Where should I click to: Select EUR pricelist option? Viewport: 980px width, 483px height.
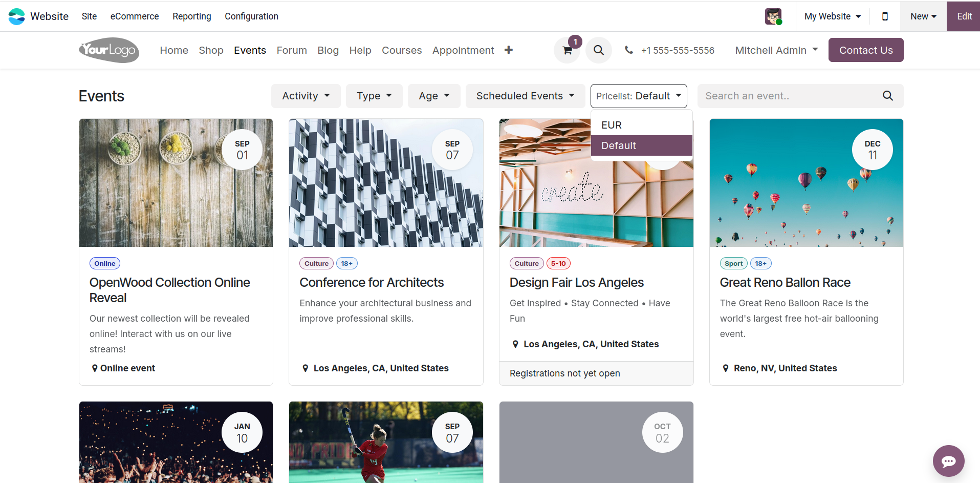point(612,125)
